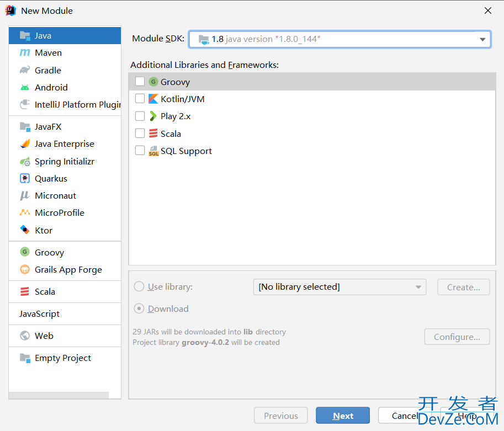Open the No library selected dropdown
Image resolution: width=504 pixels, height=431 pixels.
339,287
